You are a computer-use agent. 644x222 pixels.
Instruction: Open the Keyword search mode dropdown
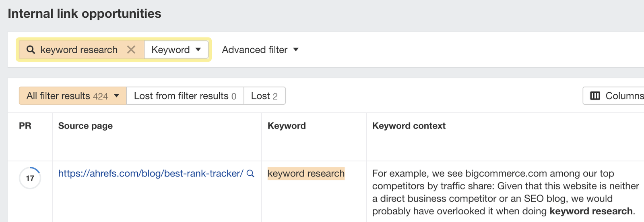click(176, 50)
